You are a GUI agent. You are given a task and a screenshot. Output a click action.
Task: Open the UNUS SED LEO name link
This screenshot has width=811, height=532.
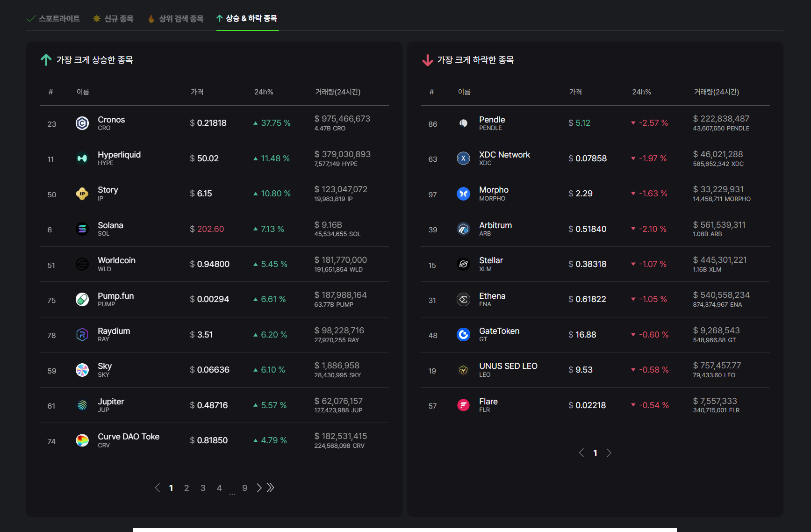[508, 366]
